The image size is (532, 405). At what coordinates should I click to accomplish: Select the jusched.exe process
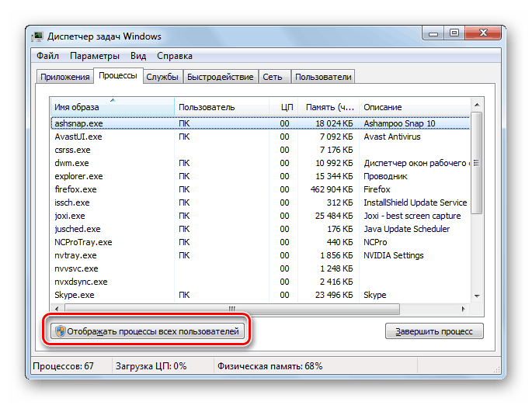tap(260, 229)
